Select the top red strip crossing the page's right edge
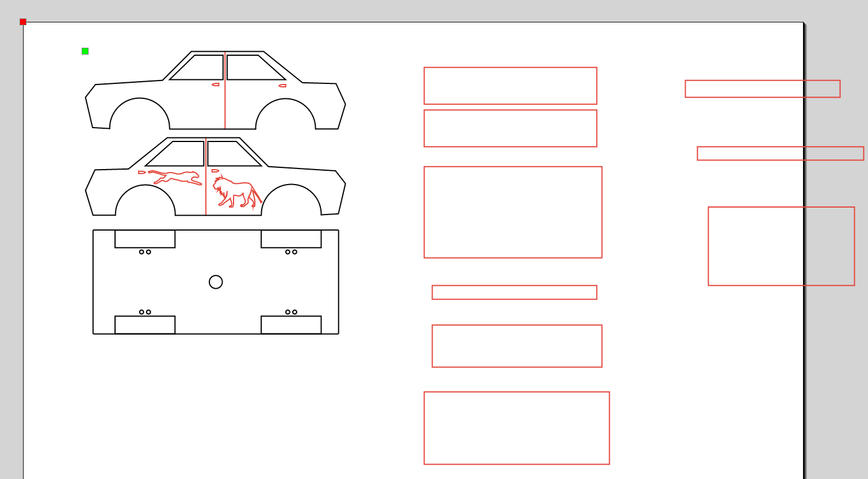Viewport: 868px width, 479px height. [763, 89]
